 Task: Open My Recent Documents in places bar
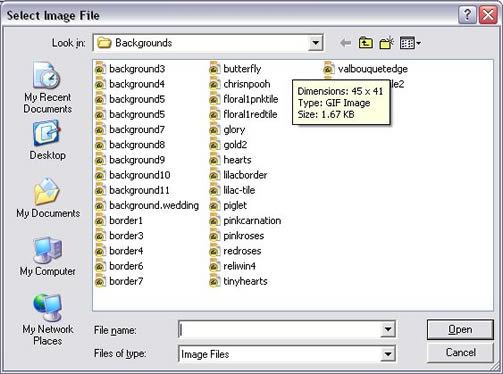pyautogui.click(x=47, y=88)
